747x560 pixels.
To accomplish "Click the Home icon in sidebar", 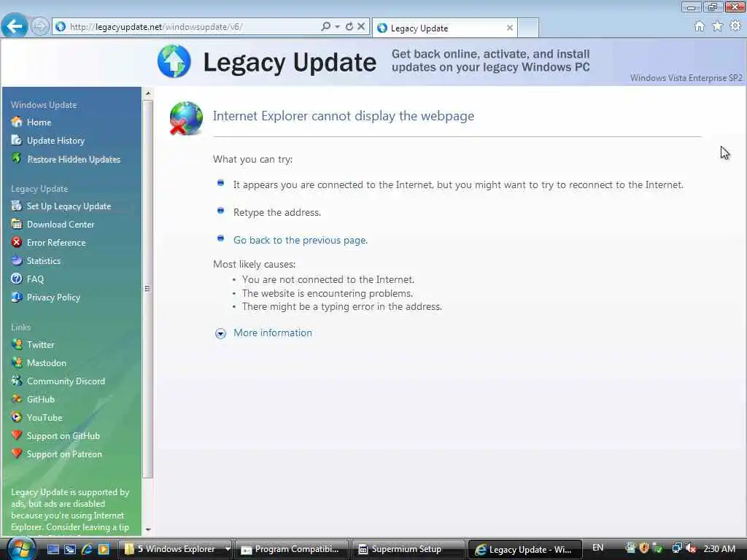I will click(x=17, y=122).
